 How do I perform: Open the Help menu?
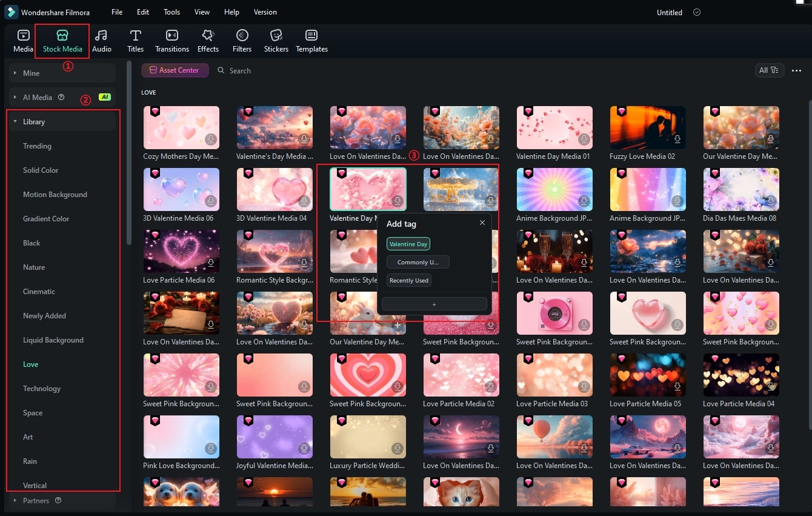pyautogui.click(x=231, y=12)
